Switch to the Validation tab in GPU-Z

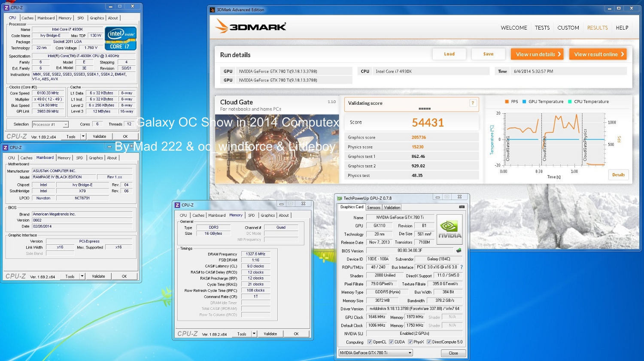click(392, 207)
